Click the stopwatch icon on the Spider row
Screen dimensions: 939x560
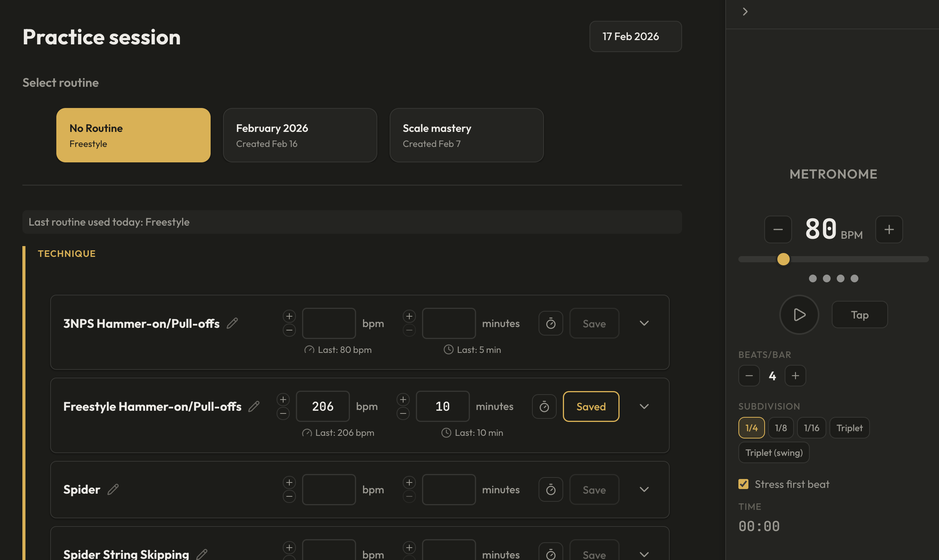(x=551, y=489)
